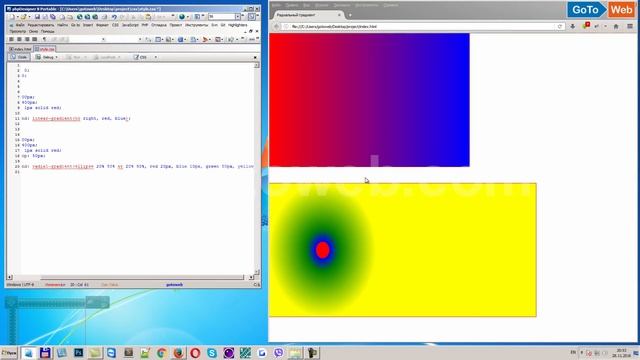640x360 pixels.
Task: Click the Code view button in phpDesigner
Action: pyautogui.click(x=19, y=57)
